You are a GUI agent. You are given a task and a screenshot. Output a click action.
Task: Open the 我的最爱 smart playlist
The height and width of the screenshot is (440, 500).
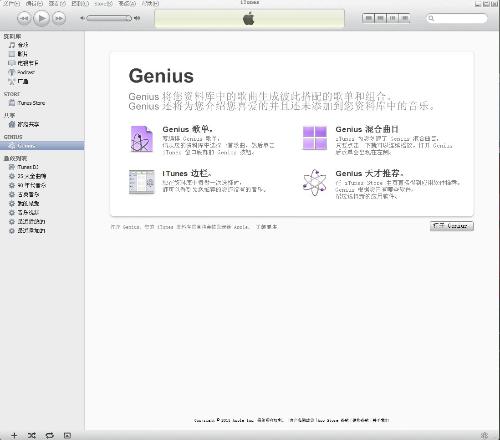coord(24,203)
